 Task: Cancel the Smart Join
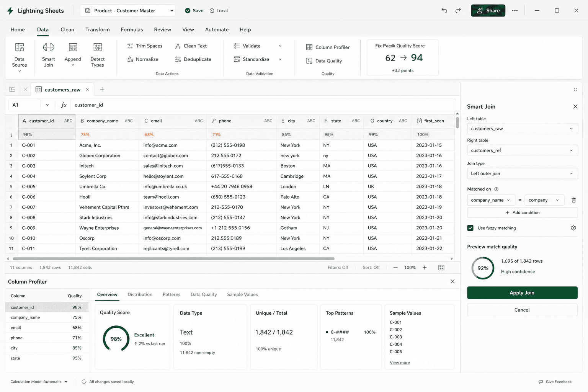(522, 310)
